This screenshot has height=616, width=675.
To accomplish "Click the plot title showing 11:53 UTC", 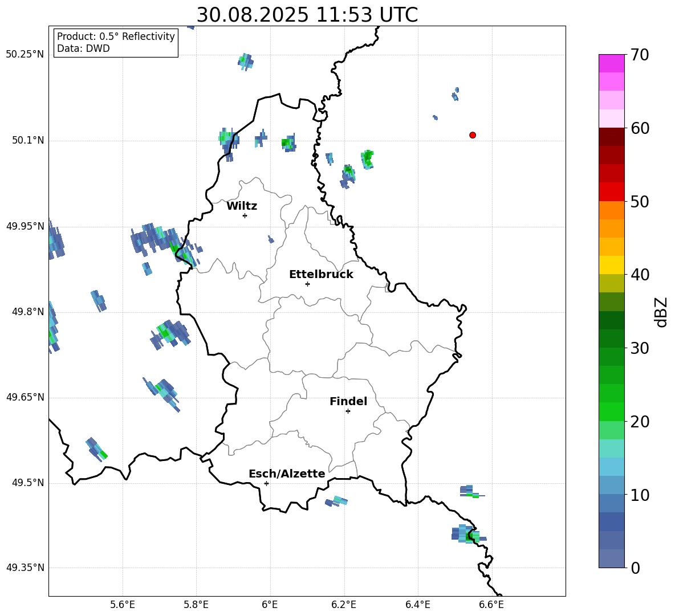I will click(x=307, y=15).
